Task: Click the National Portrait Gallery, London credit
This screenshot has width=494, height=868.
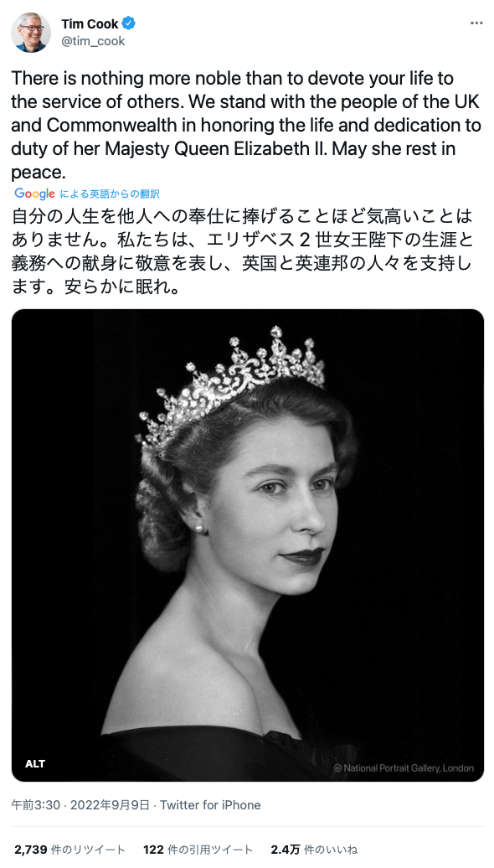Action: click(x=404, y=767)
